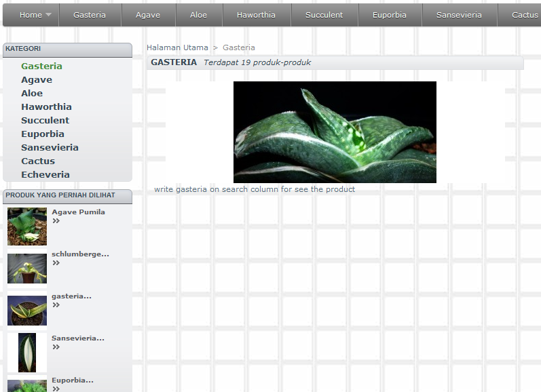Open the Home navigation item
541x392 pixels.
31,15
